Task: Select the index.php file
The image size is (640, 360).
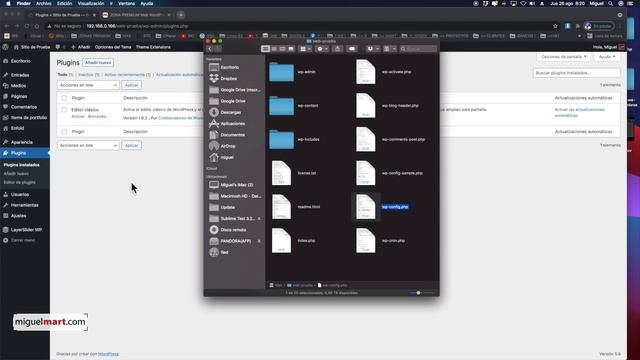Action: (282, 241)
